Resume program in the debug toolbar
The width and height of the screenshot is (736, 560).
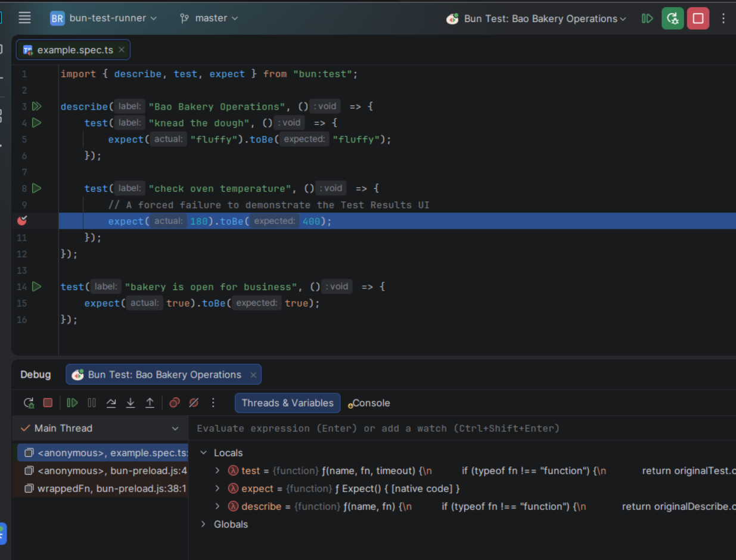[72, 403]
